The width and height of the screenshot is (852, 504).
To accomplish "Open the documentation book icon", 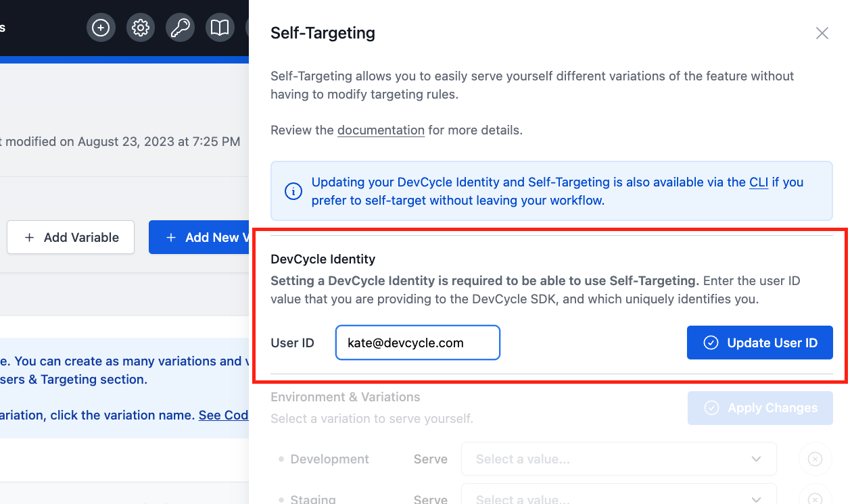I will coord(220,27).
